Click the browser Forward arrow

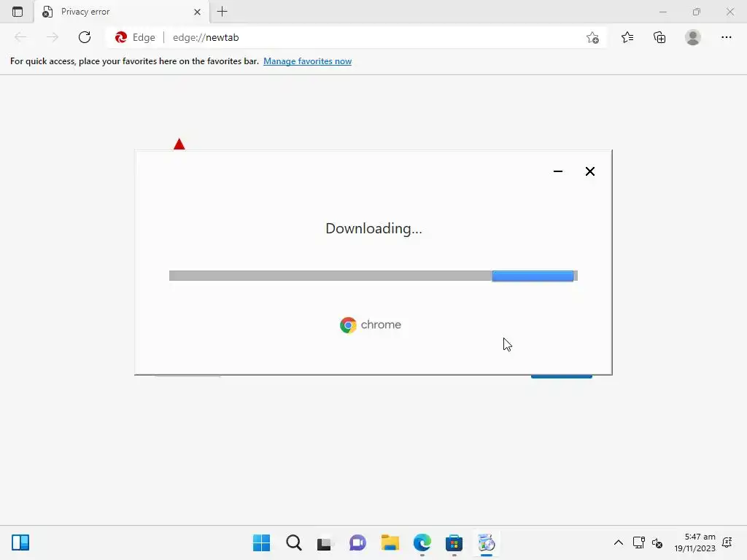(x=53, y=37)
